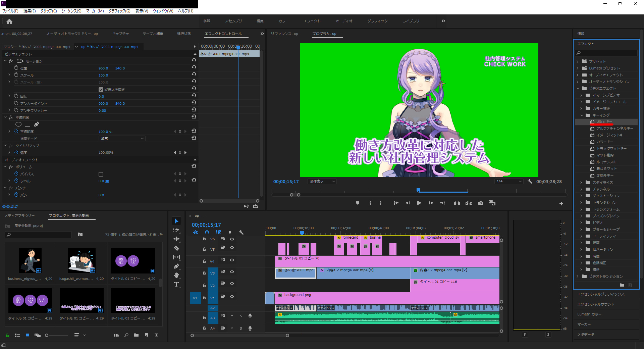
Task: Expand the Presets folder in Effects
Action: 578,61
